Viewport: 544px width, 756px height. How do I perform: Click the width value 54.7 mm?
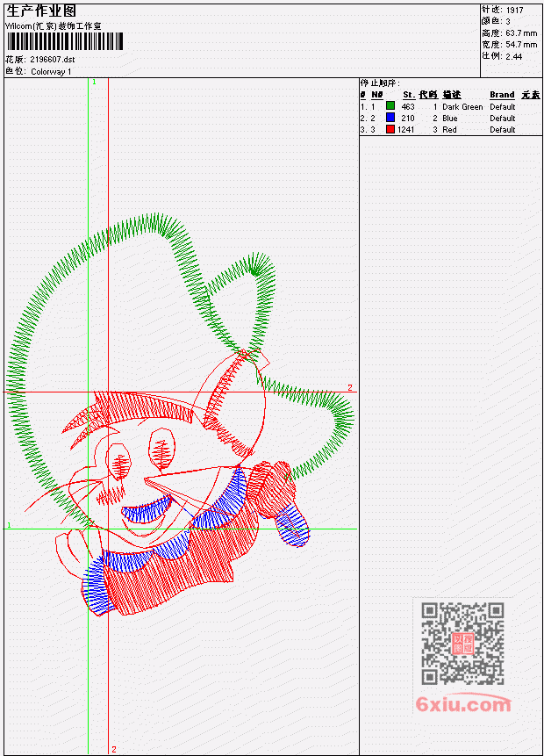coord(521,45)
